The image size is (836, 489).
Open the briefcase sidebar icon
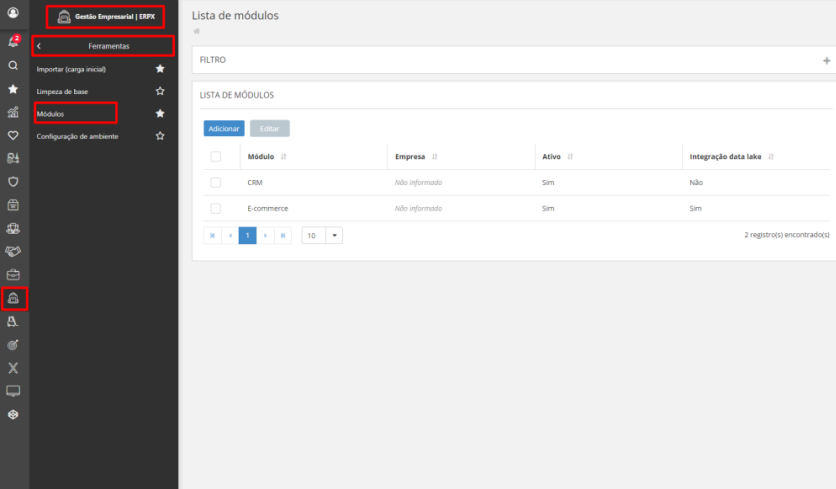point(13,275)
